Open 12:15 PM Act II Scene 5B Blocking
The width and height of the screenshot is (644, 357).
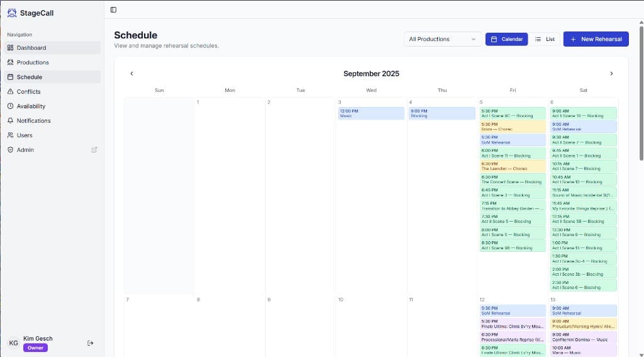tap(584, 219)
